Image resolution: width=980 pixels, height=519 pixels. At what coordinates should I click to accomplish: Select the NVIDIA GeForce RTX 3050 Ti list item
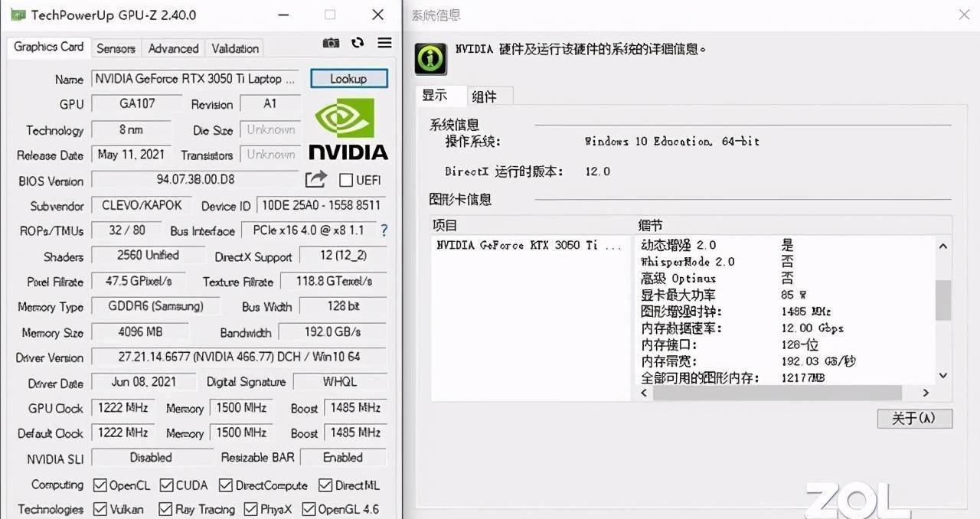tap(530, 246)
